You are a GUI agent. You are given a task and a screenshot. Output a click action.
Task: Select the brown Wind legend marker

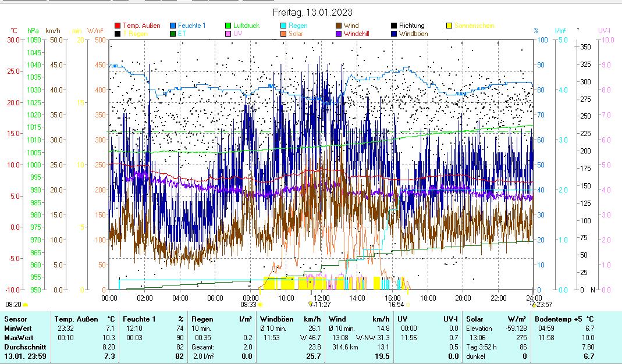[x=339, y=26]
